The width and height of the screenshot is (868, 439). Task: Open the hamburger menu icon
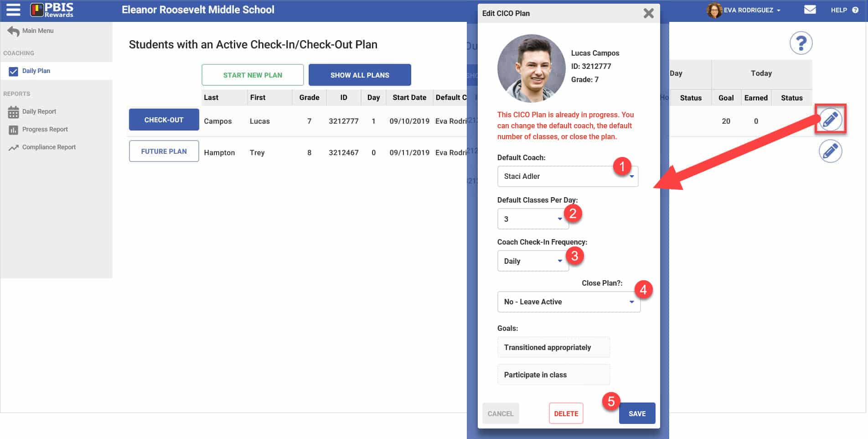click(x=13, y=10)
